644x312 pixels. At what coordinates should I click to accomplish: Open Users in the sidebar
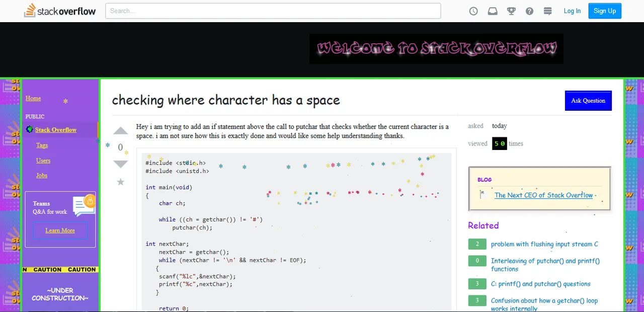click(x=43, y=161)
